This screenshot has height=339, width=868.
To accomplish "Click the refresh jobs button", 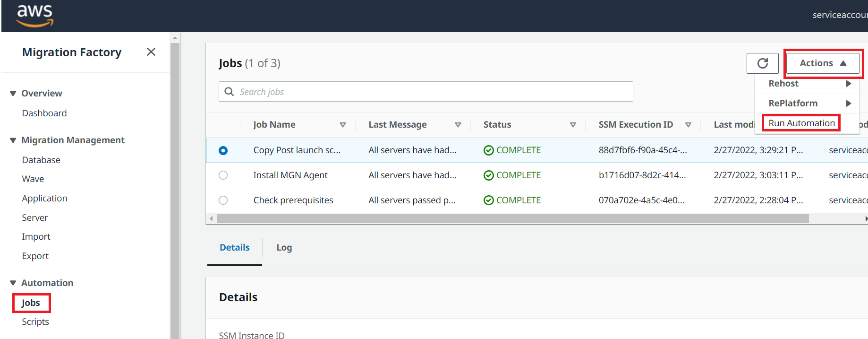I will click(762, 63).
